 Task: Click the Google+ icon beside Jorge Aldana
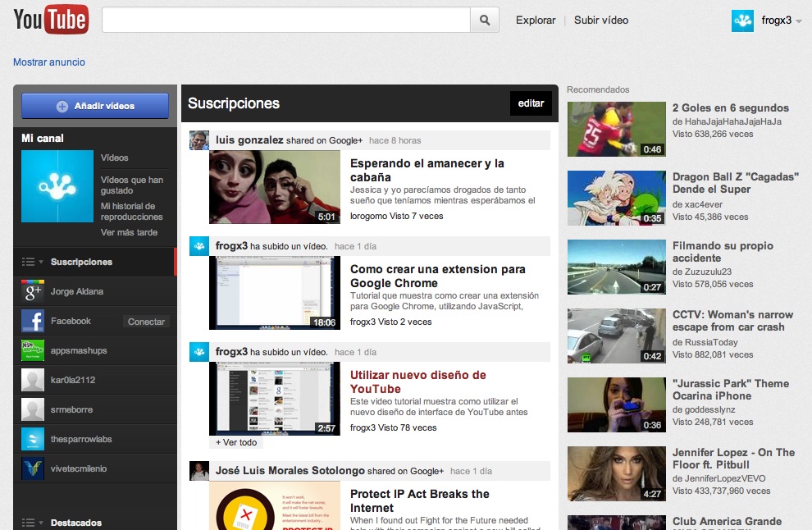coord(32,290)
